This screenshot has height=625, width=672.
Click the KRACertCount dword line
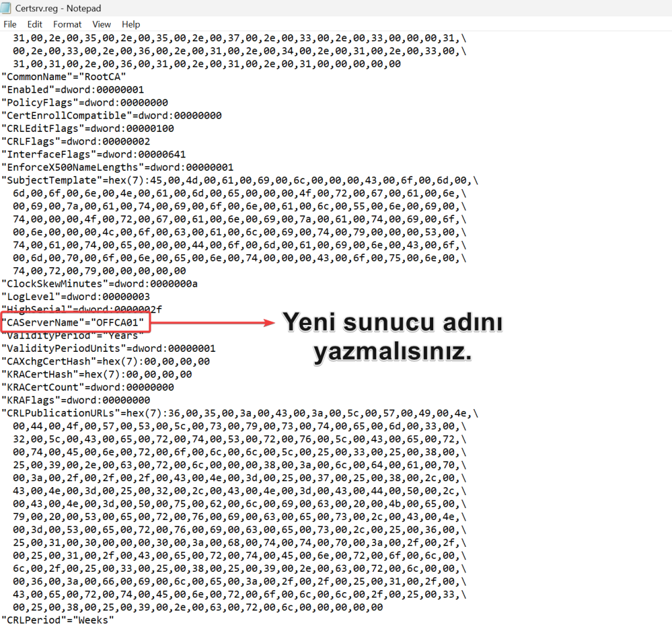(87, 387)
